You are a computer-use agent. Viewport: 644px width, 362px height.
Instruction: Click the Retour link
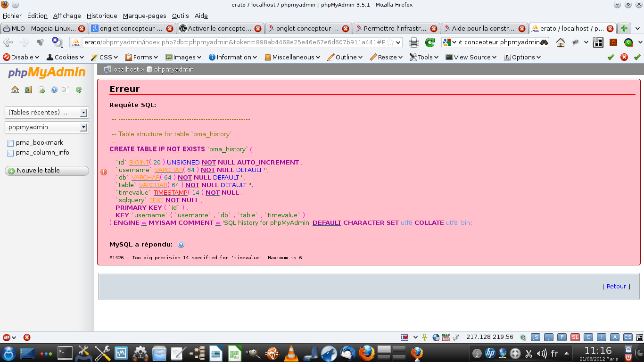point(616,286)
